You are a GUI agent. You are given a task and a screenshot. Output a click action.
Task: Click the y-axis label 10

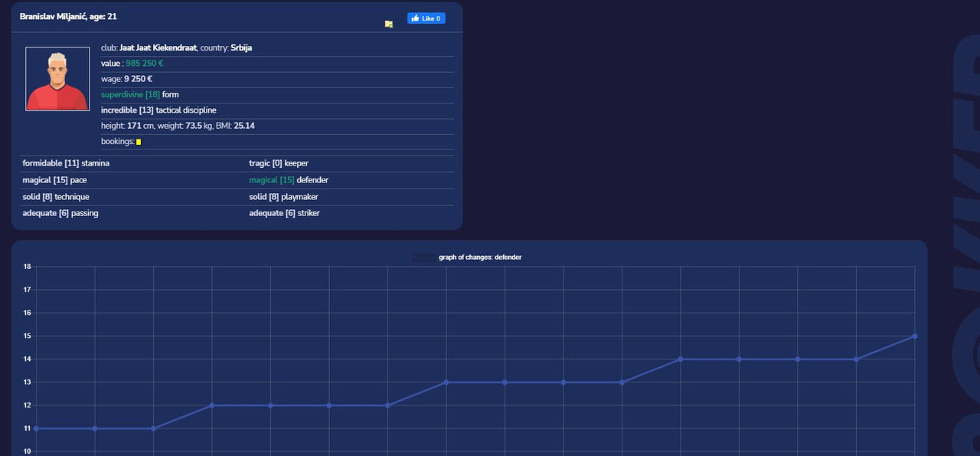[x=27, y=451]
